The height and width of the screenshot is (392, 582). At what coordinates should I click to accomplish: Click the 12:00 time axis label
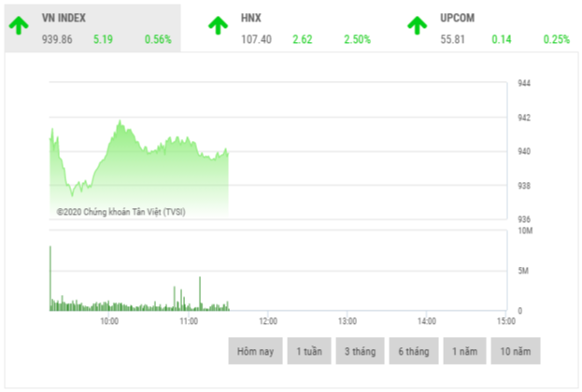[x=267, y=321]
